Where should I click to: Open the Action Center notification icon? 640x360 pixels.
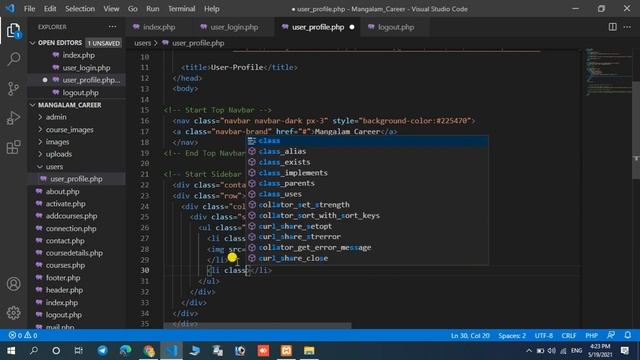tap(624, 351)
